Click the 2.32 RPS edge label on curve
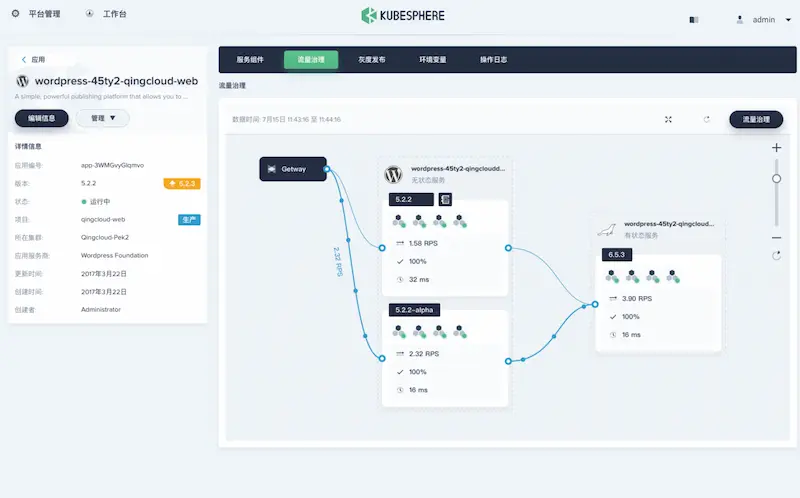The height and width of the screenshot is (498, 800). (338, 261)
